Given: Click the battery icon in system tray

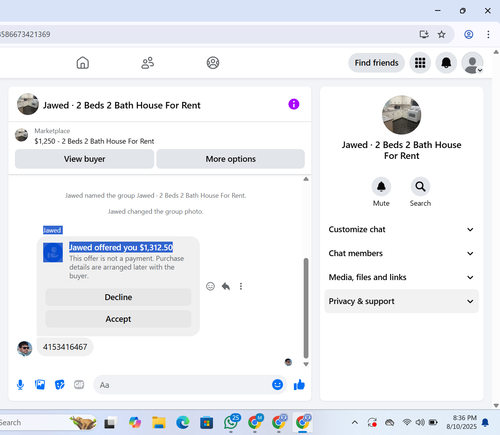Looking at the screenshot, I should 433,422.
